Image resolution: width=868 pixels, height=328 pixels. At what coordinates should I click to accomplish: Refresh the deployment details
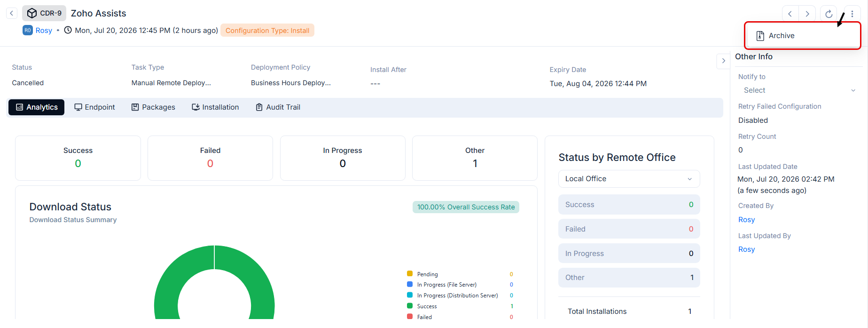tap(829, 14)
